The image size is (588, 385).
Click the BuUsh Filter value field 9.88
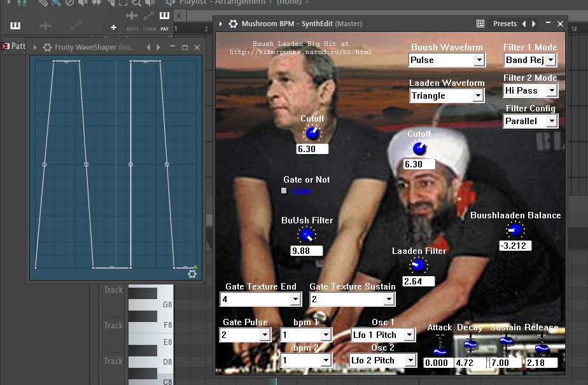pyautogui.click(x=306, y=251)
